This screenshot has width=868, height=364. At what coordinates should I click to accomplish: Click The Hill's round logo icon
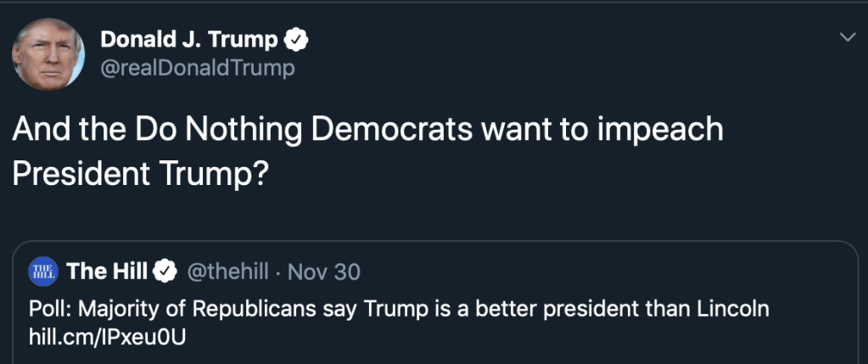click(42, 272)
